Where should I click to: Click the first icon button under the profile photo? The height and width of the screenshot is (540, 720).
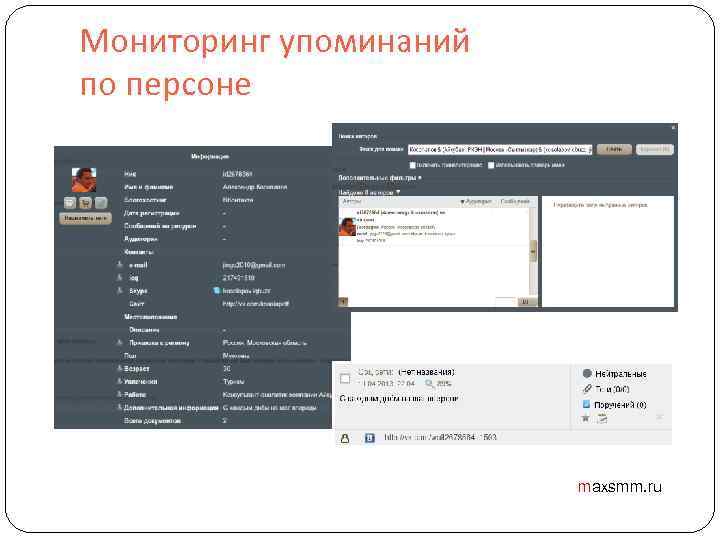point(70,202)
